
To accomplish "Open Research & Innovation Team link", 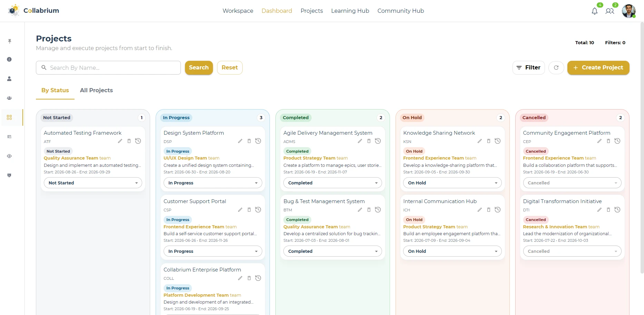I will [555, 227].
